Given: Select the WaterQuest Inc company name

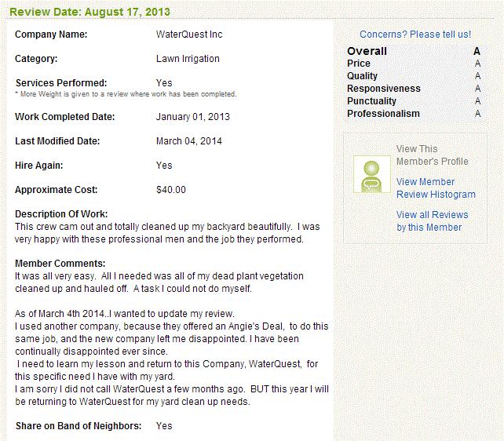Looking at the screenshot, I should click(189, 35).
